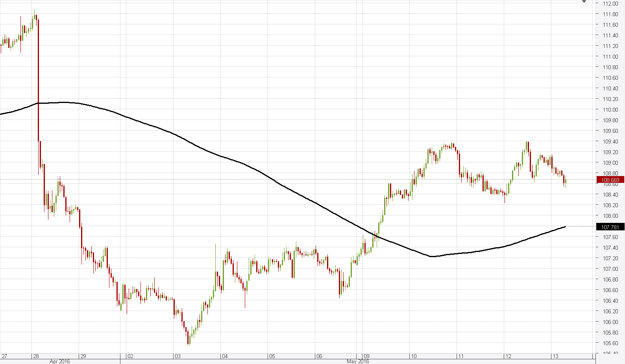Click the black moving average tag 107.781

tap(610, 227)
